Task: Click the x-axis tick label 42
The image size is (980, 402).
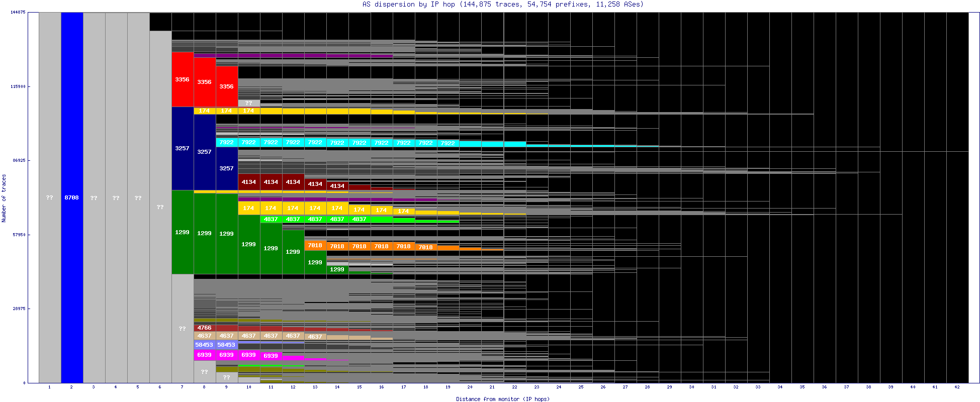Action: coord(957,387)
